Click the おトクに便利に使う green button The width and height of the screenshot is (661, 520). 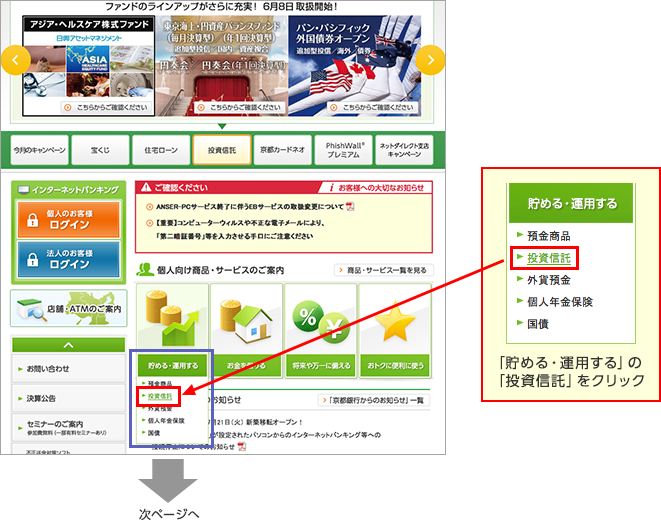tap(395, 365)
